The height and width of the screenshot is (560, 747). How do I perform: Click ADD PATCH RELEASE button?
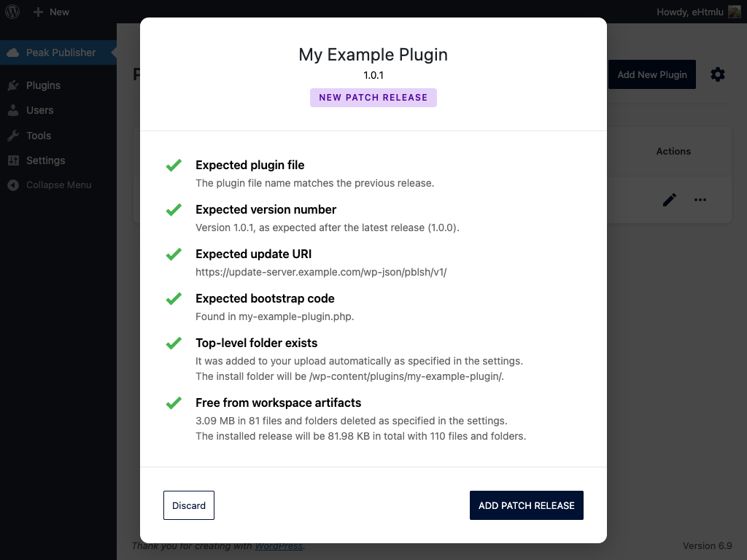tap(526, 505)
